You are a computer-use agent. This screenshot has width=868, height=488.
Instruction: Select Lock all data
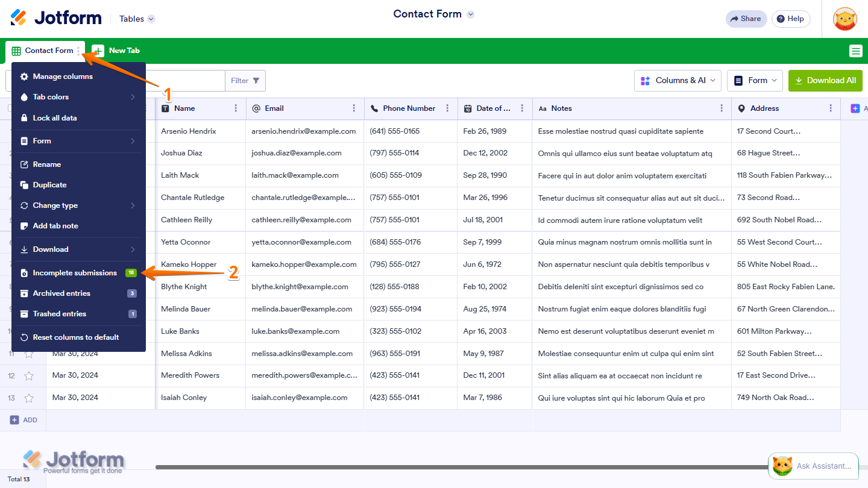(x=78, y=118)
